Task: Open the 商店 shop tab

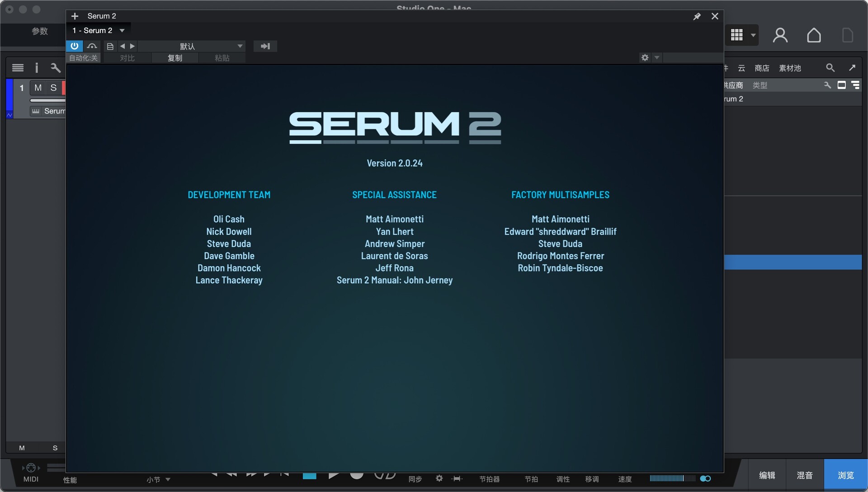Action: pyautogui.click(x=762, y=68)
